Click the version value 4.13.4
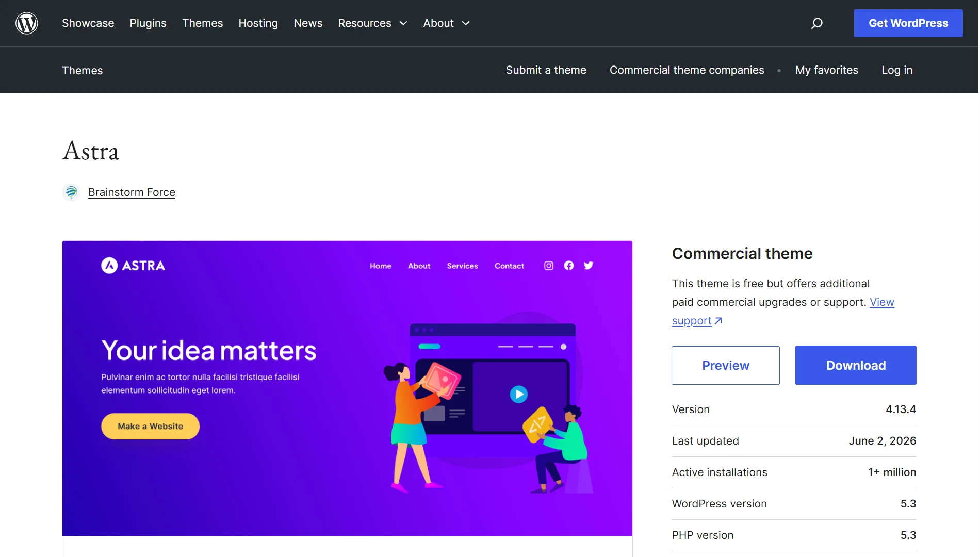 901,409
